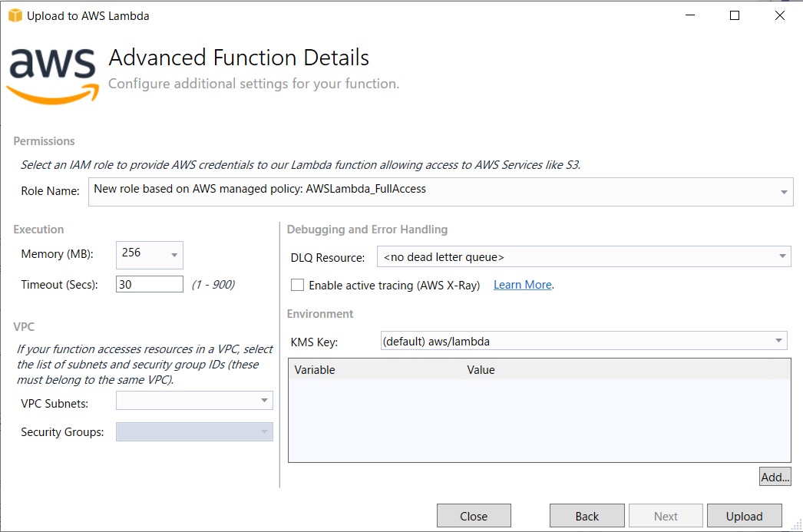Click the Lambda box icon in title bar
The image size is (803, 532).
[15, 16]
